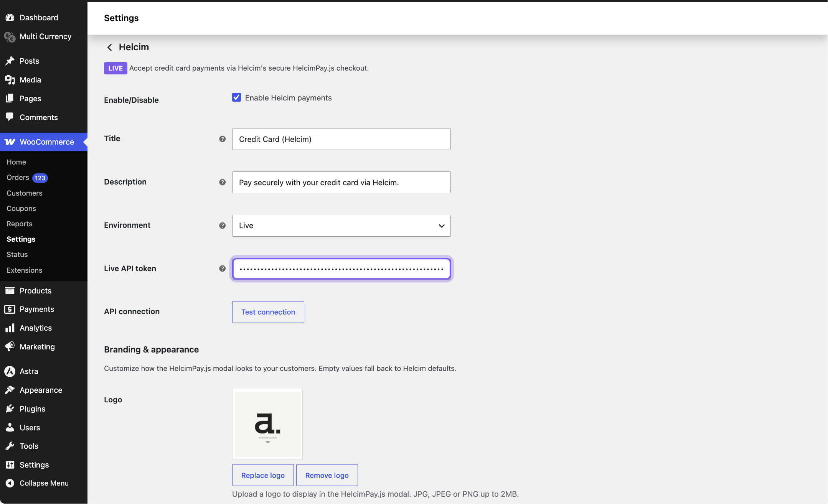Open the Environment dropdown set to Live
The height and width of the screenshot is (504, 828).
(x=341, y=226)
